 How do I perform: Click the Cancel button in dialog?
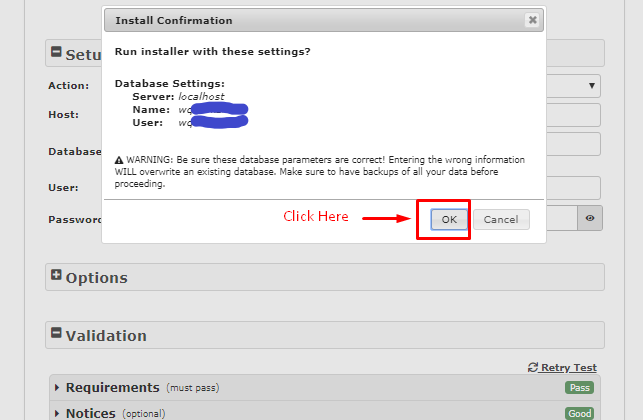(501, 219)
